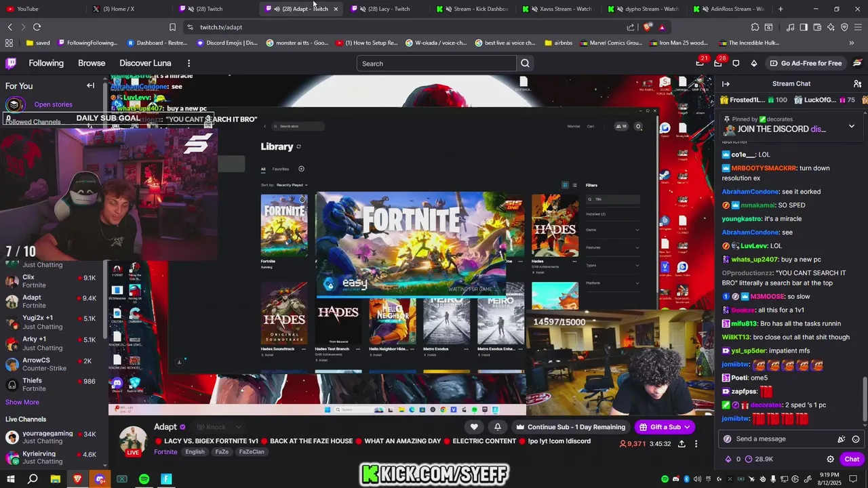This screenshot has width=868, height=488.
Task: Open the user profile avatar menu
Action: click(x=857, y=63)
